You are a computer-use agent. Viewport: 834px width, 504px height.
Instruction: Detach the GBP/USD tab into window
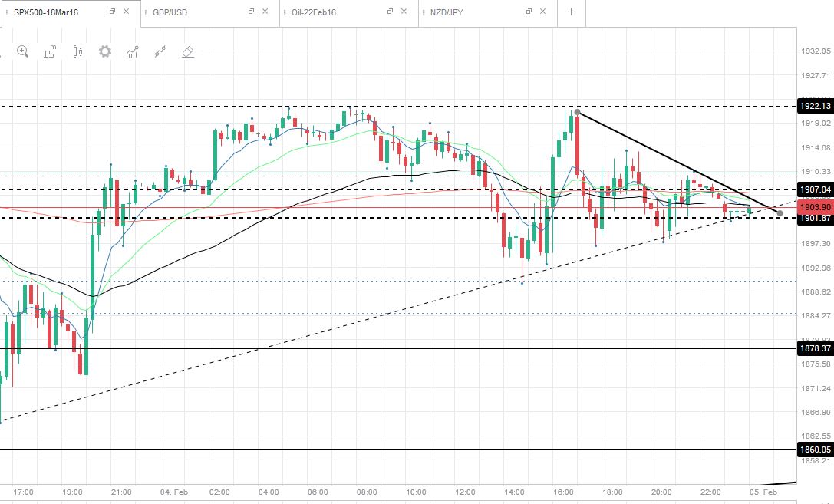[251, 12]
